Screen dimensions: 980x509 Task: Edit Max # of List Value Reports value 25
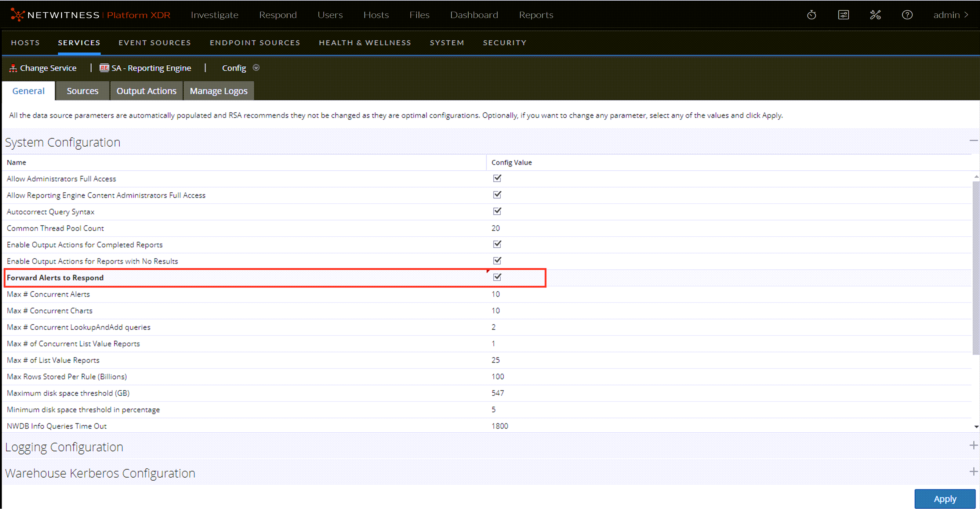[495, 360]
